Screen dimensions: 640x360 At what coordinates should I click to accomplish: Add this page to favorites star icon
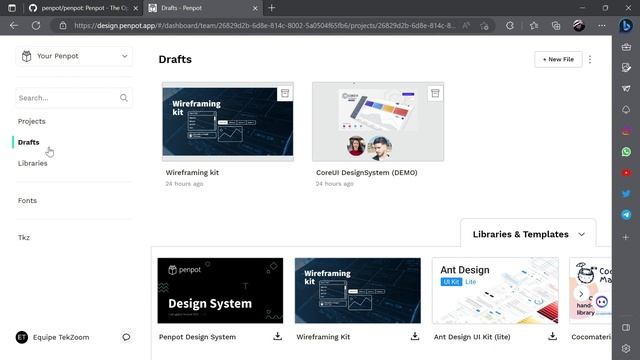tap(484, 26)
